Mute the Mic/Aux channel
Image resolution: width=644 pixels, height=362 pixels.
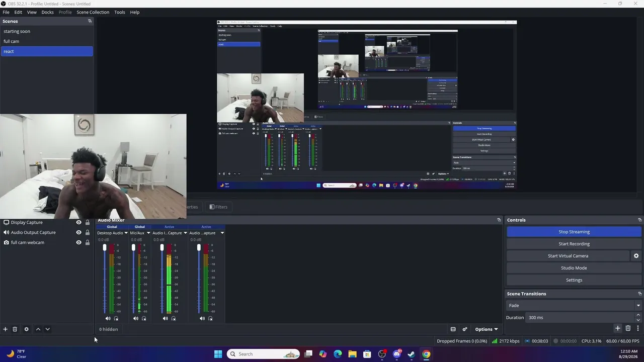[x=135, y=318]
